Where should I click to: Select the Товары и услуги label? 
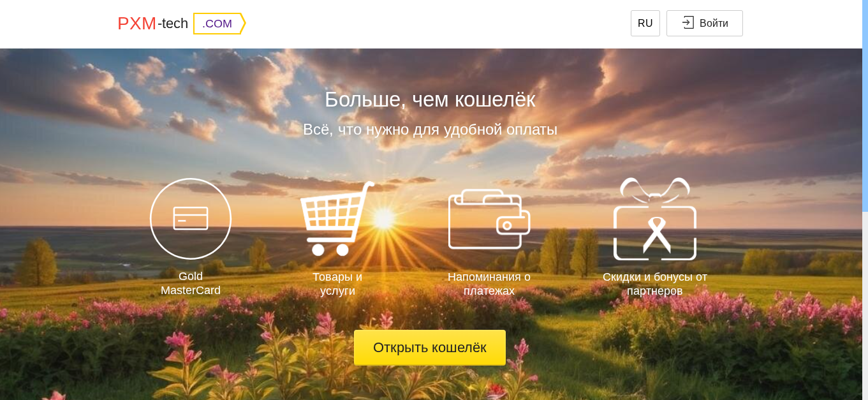[337, 284]
